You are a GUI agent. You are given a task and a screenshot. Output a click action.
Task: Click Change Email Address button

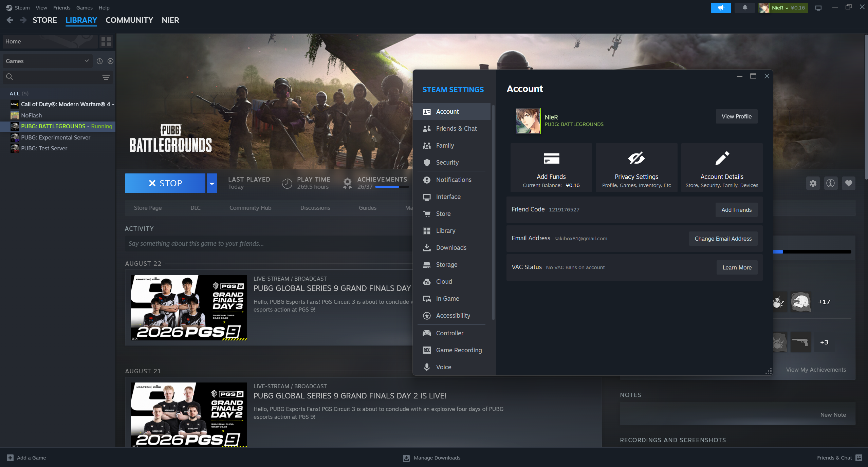click(723, 239)
